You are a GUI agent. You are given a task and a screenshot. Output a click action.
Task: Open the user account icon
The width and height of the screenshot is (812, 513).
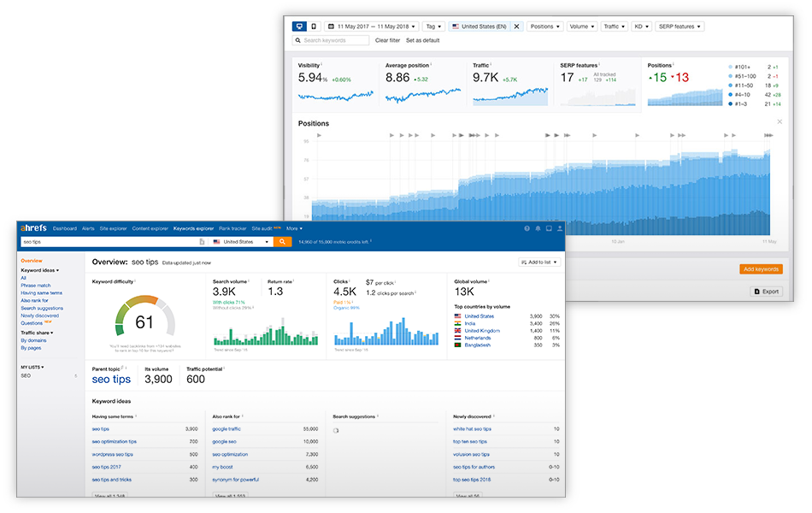coord(560,228)
